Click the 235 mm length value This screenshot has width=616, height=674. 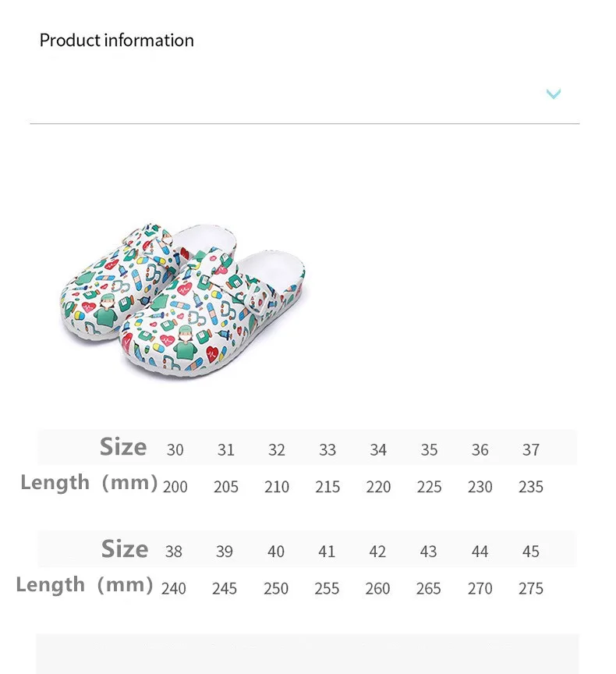[530, 487]
